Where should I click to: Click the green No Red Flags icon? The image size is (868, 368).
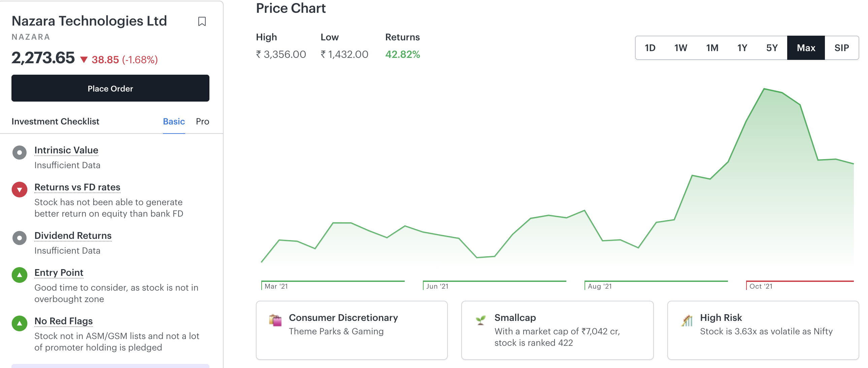[x=20, y=324]
